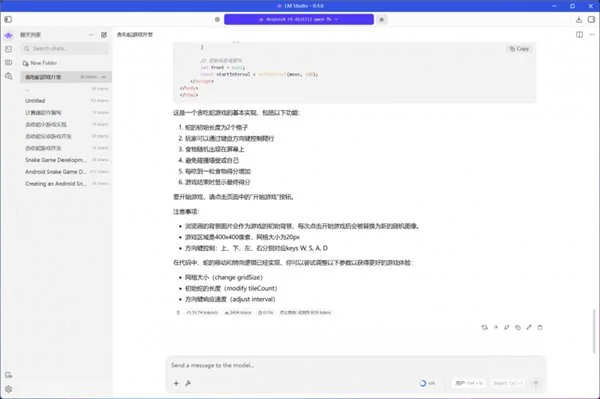Open the downloads icon in the top-right
Viewport: 600px width, 399px height.
point(579,19)
